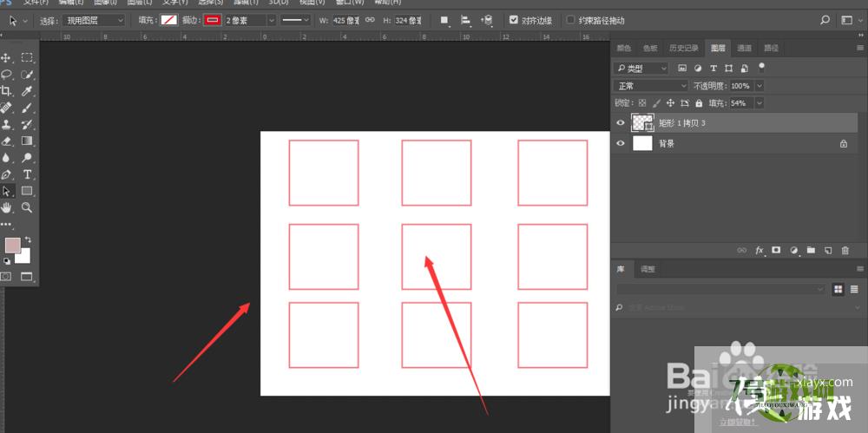Select the Gradient tool
The width and height of the screenshot is (868, 433).
pos(27,141)
